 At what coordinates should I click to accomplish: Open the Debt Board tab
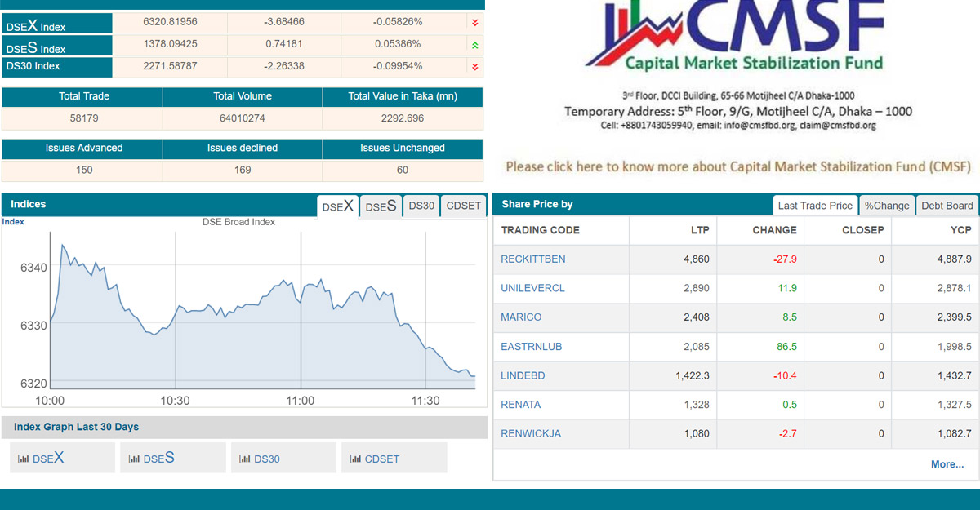947,206
